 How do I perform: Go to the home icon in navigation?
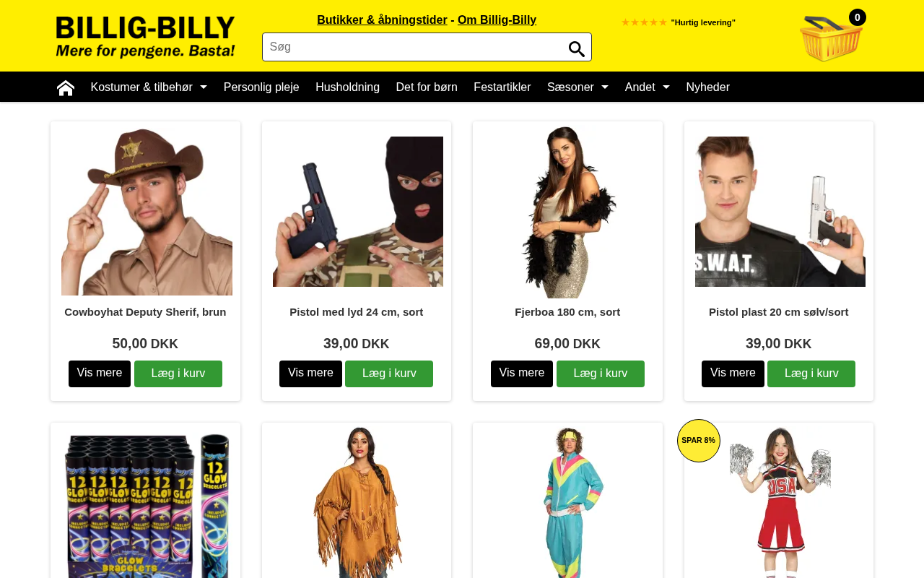coord(66,87)
